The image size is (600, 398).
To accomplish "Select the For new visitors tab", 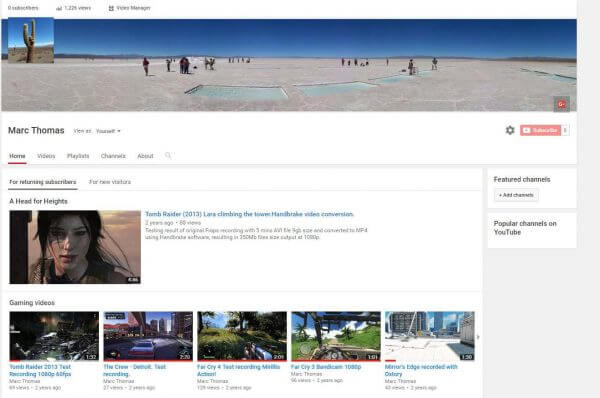I will point(110,182).
